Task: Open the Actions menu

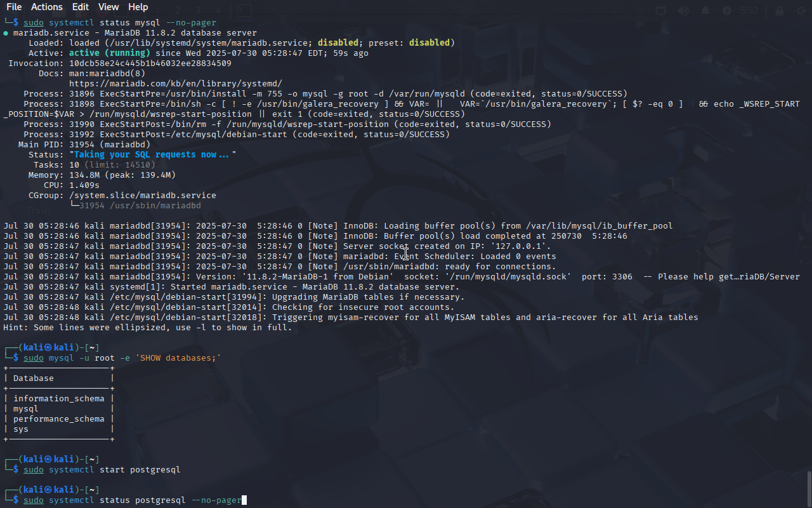Action: point(47,7)
